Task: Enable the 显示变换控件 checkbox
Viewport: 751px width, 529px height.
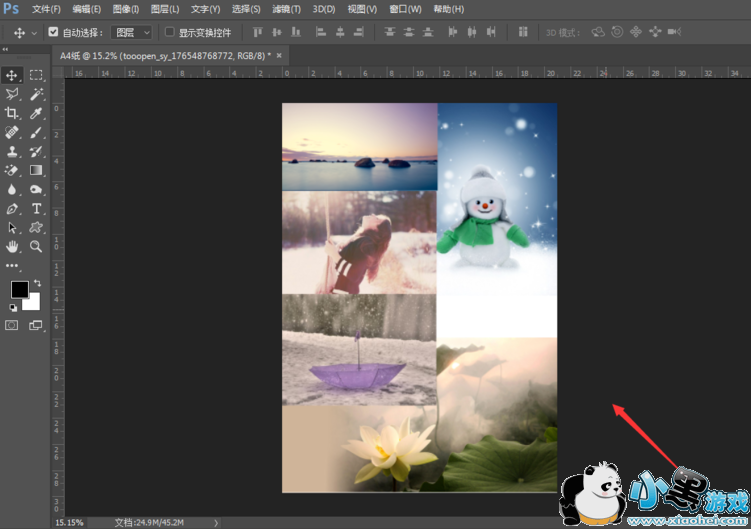Action: pos(169,32)
